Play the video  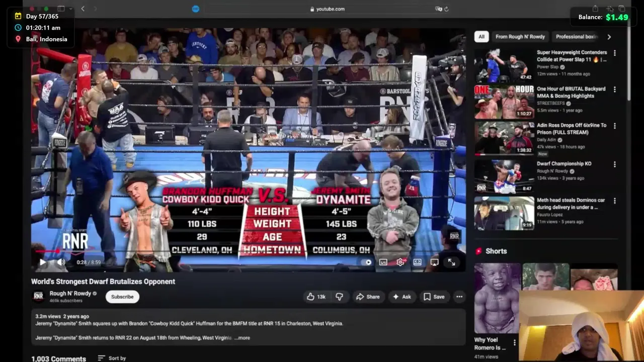(x=43, y=262)
